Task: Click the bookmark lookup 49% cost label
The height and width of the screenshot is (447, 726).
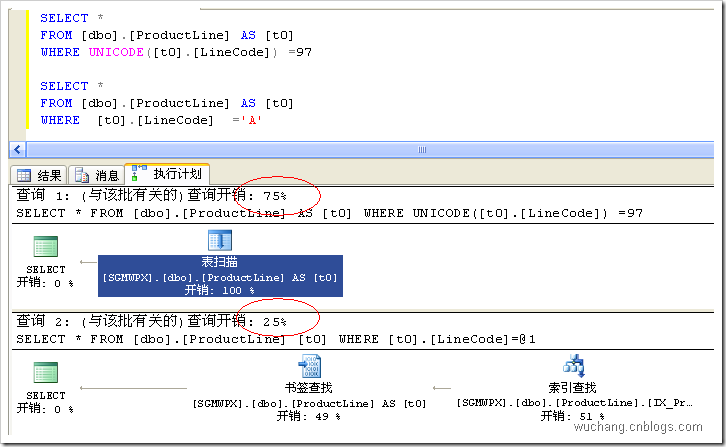Action: (x=308, y=416)
